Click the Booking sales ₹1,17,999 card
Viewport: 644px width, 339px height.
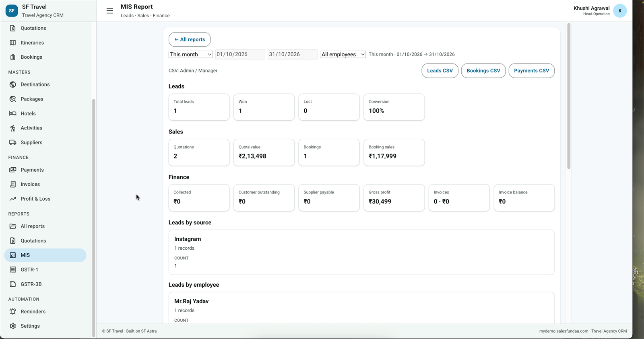point(394,152)
